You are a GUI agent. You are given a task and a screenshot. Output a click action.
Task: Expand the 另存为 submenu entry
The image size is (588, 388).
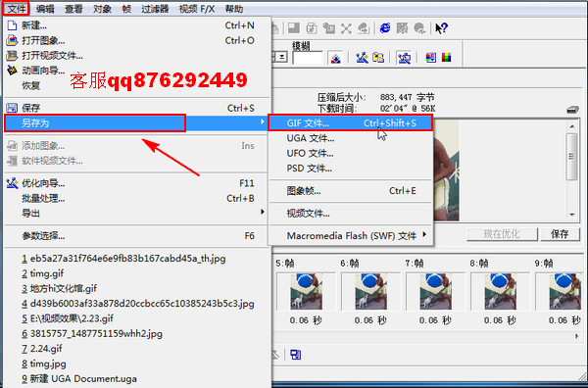click(136, 122)
